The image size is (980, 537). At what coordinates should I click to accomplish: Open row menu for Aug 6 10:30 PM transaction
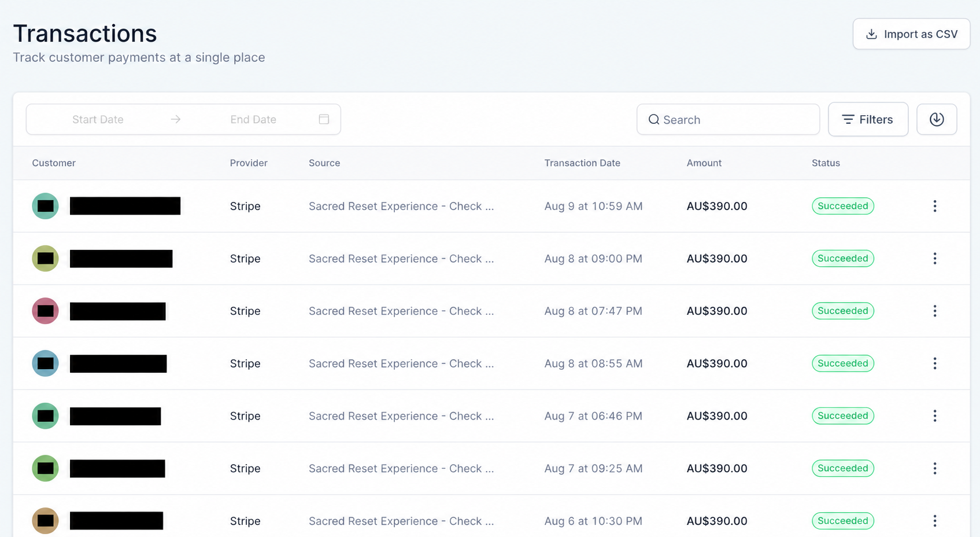click(934, 521)
